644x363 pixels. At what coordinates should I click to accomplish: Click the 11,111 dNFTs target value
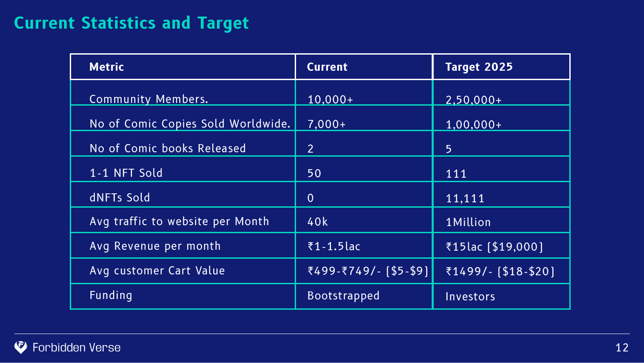tap(465, 198)
